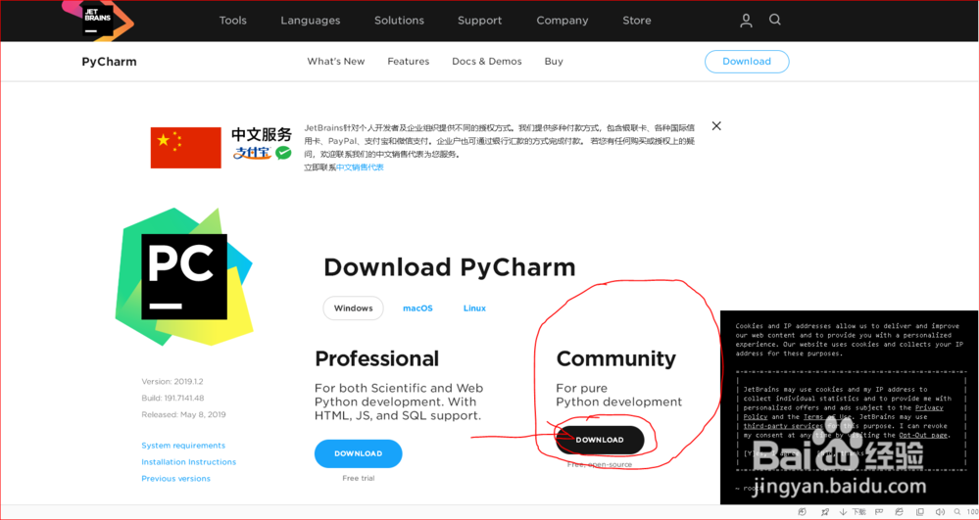This screenshot has height=520, width=980.
Task: Click the rocket accelerator status icon
Action: click(x=825, y=512)
